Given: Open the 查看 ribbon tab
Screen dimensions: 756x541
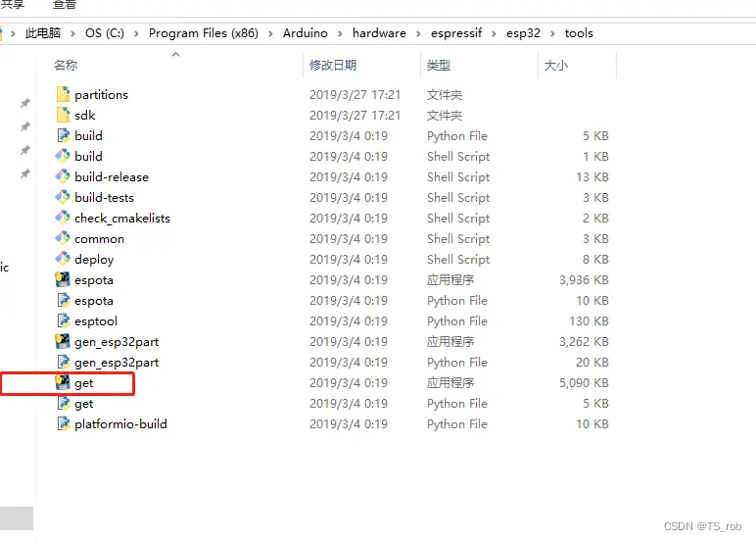Looking at the screenshot, I should click(x=64, y=4).
